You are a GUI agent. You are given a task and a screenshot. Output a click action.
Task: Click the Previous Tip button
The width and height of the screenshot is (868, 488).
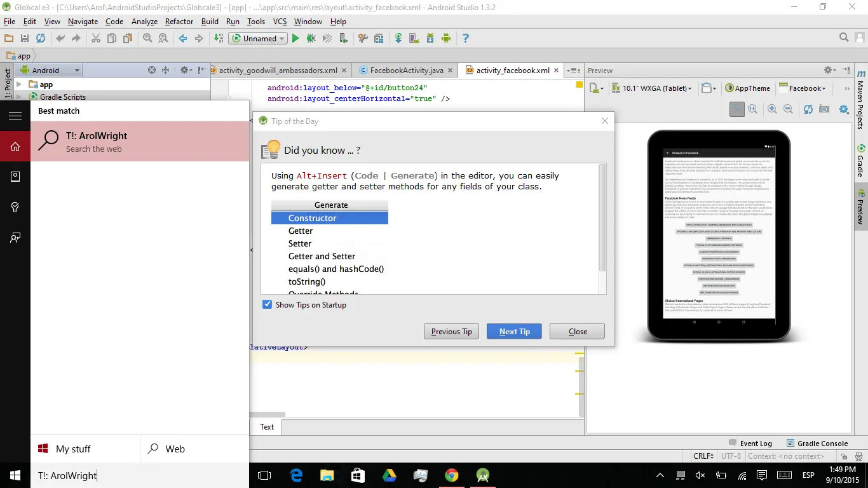pos(451,332)
